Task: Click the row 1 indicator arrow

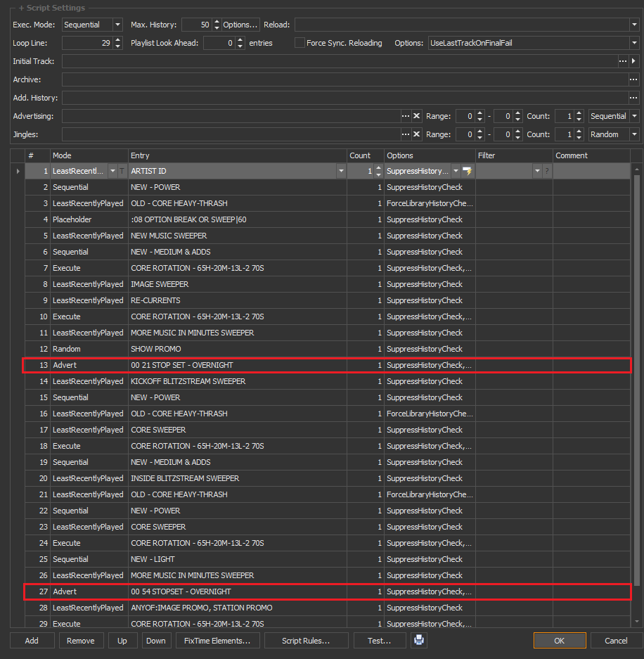Action: tap(18, 171)
